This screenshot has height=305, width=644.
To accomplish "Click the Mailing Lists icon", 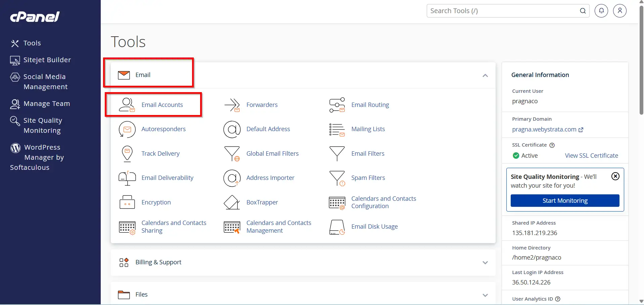I will pyautogui.click(x=337, y=130).
